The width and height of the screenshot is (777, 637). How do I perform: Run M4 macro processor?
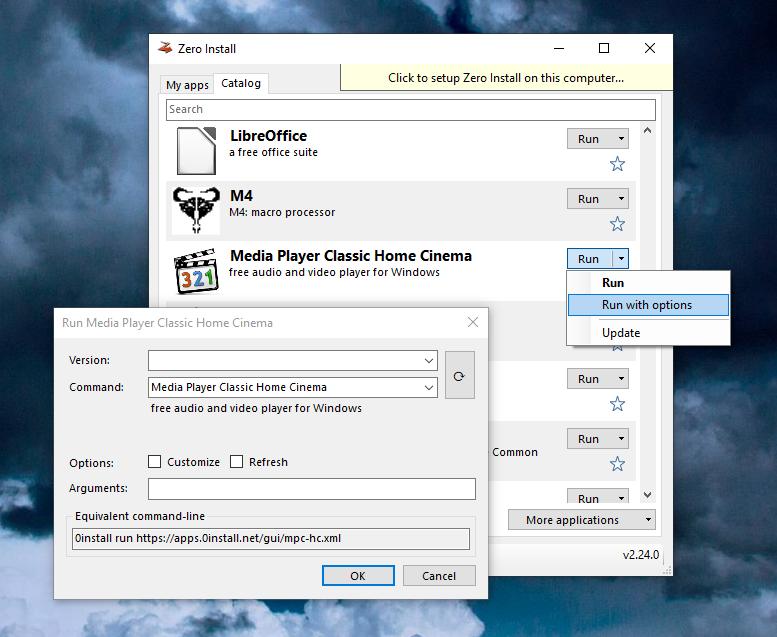(x=590, y=199)
